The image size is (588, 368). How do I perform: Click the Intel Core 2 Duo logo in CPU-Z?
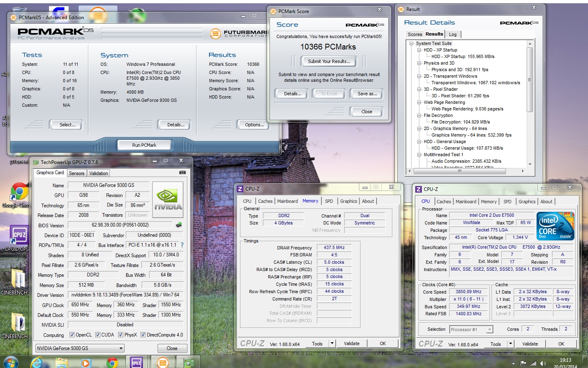pyautogui.click(x=555, y=226)
